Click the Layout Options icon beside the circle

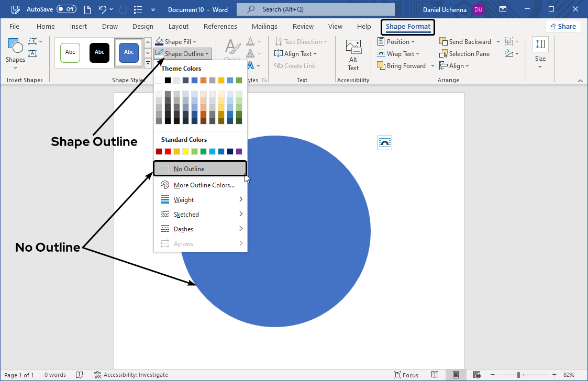point(385,143)
